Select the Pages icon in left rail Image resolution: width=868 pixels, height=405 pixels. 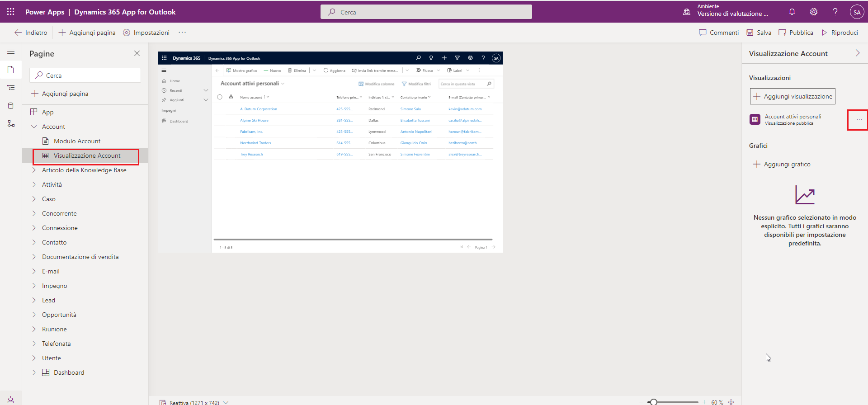pos(11,70)
